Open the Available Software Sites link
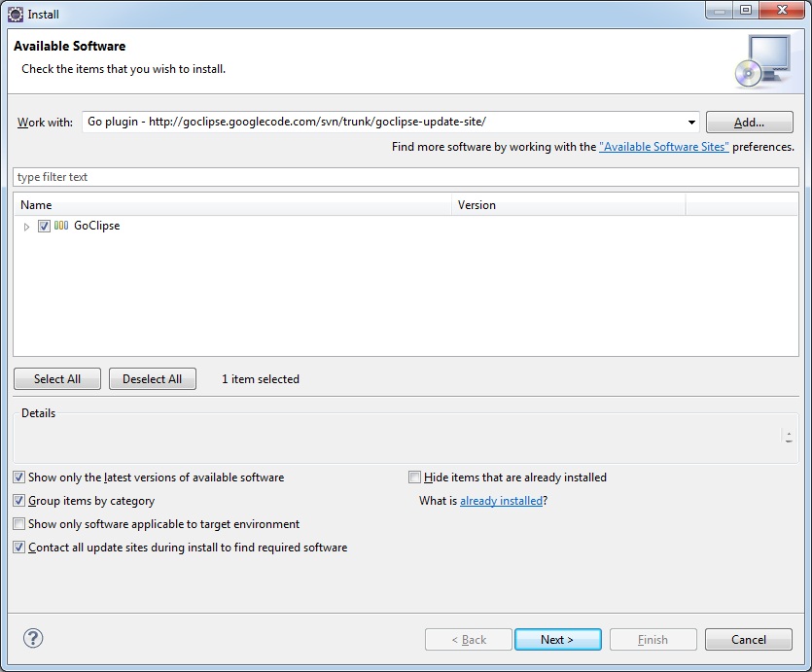The width and height of the screenshot is (812, 672). pyautogui.click(x=664, y=147)
